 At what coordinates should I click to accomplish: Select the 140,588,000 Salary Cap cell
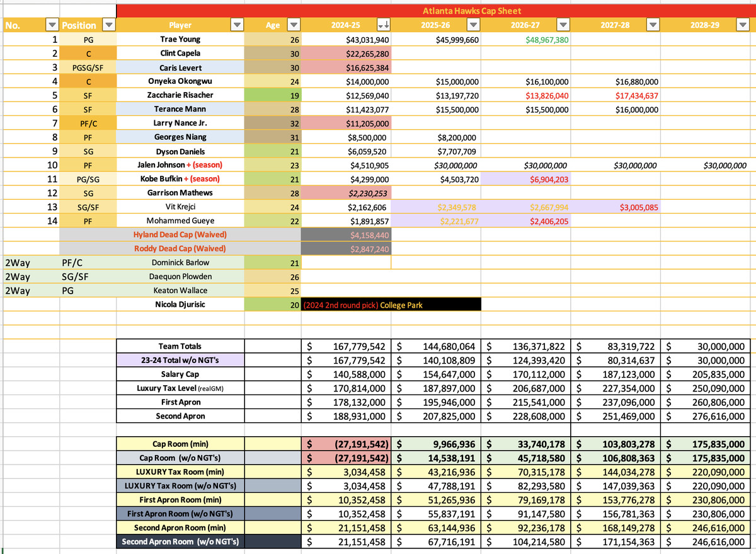(346, 374)
